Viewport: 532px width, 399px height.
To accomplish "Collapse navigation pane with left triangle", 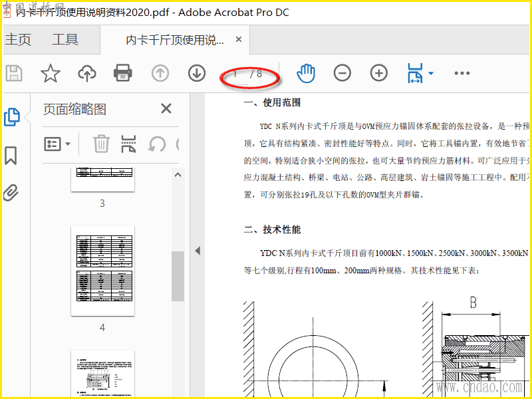I will [198, 251].
